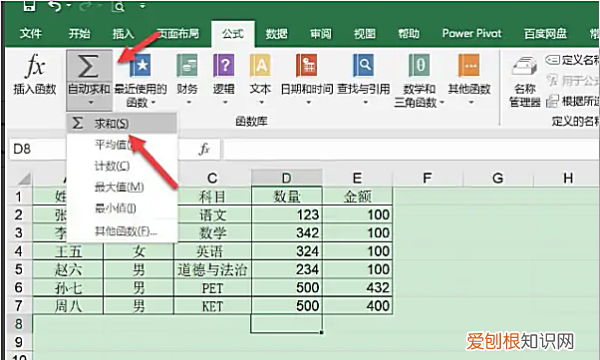The image size is (600, 360).
Task: Select column E header
Action: point(357,178)
